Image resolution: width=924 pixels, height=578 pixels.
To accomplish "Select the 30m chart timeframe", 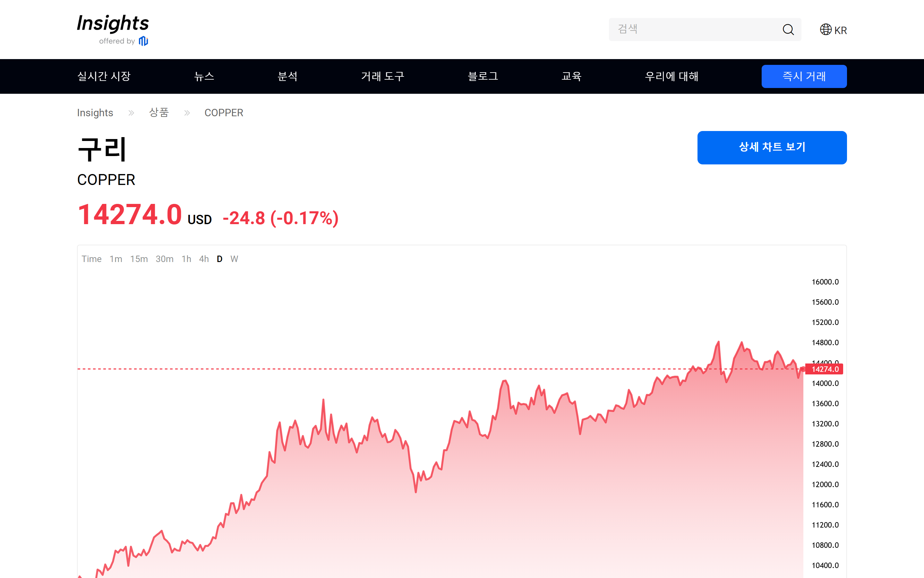I will 165,259.
